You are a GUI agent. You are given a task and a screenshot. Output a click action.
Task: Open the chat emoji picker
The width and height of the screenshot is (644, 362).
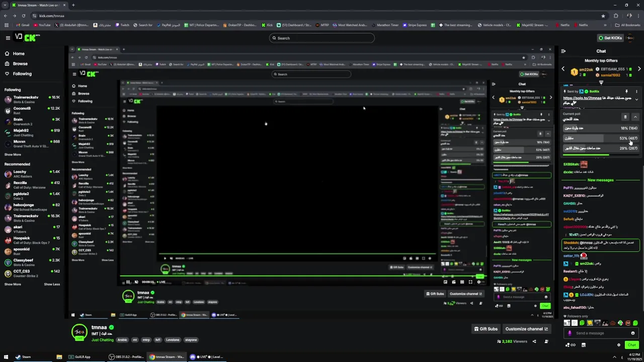(x=633, y=333)
